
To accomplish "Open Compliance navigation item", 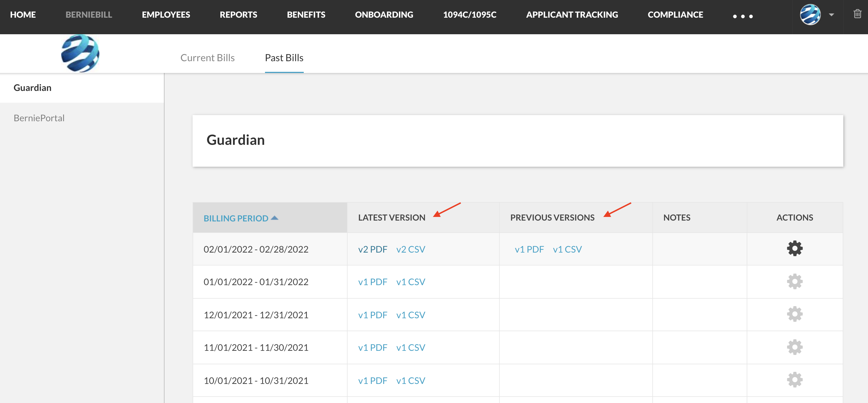I will click(x=675, y=15).
